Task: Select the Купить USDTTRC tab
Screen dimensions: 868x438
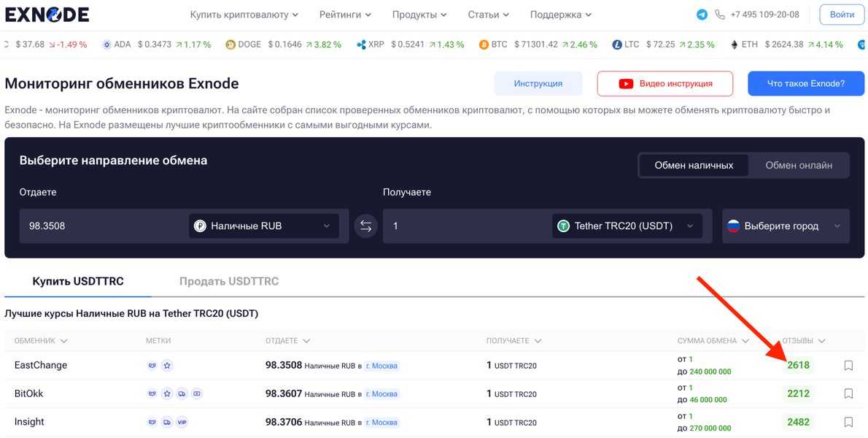Action: coord(78,281)
